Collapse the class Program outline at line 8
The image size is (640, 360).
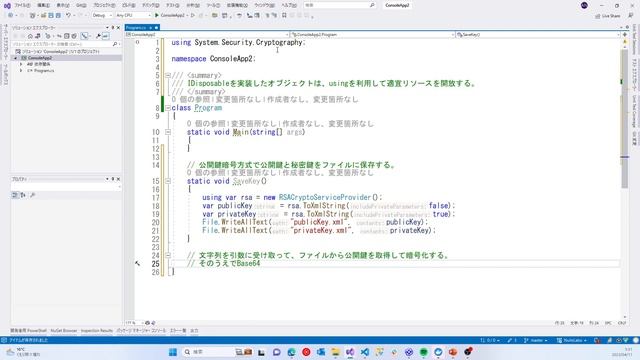click(x=168, y=108)
